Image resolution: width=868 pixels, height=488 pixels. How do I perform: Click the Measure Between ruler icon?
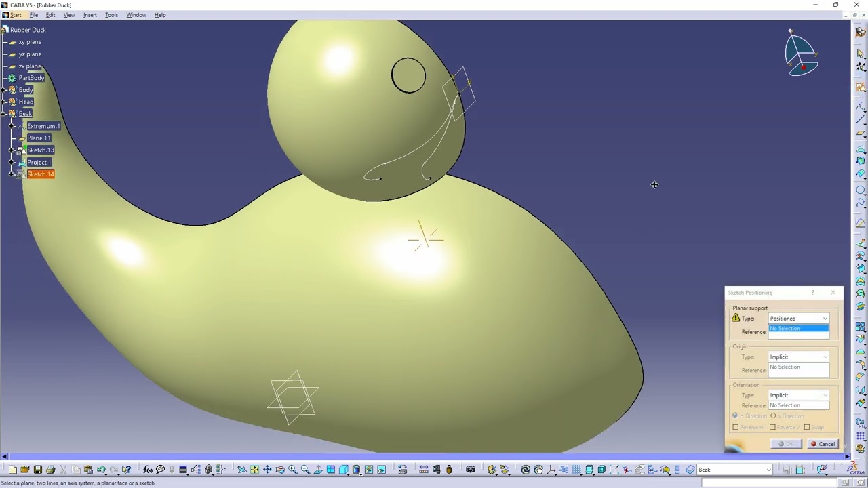click(x=423, y=470)
